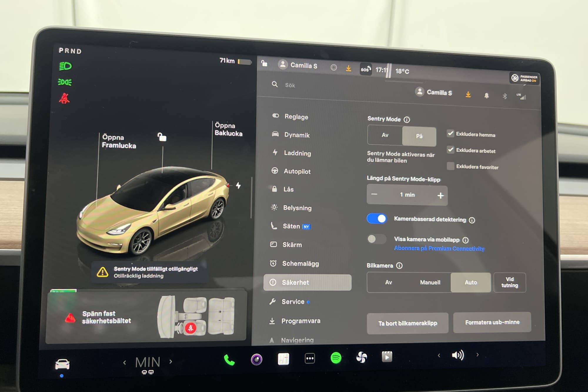Image resolution: width=588 pixels, height=392 pixels.
Task: Show Kamerabaserad detektering info icon
Action: (472, 220)
